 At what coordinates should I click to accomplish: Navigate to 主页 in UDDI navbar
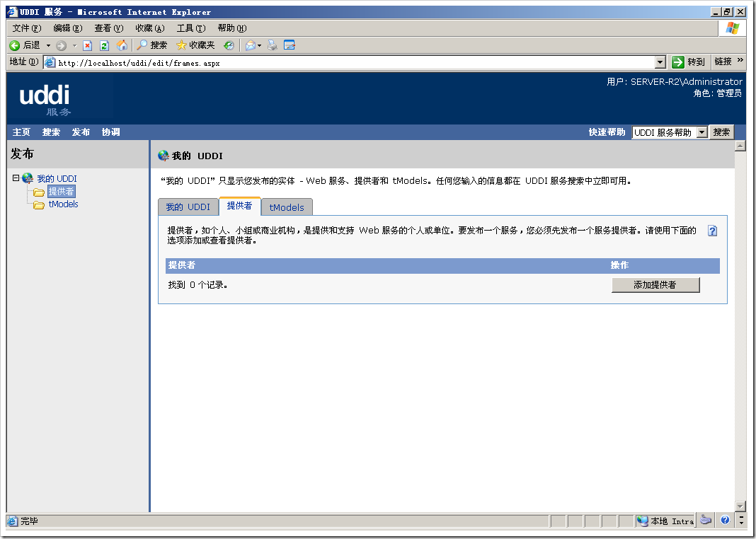pyautogui.click(x=21, y=132)
